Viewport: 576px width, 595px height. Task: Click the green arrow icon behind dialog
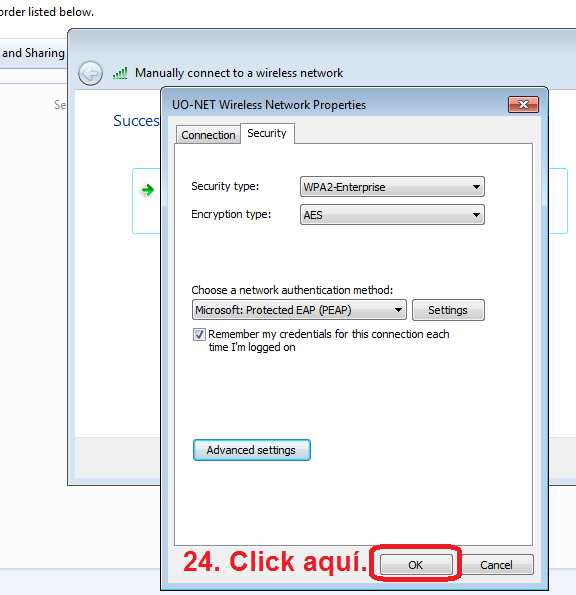pos(148,190)
